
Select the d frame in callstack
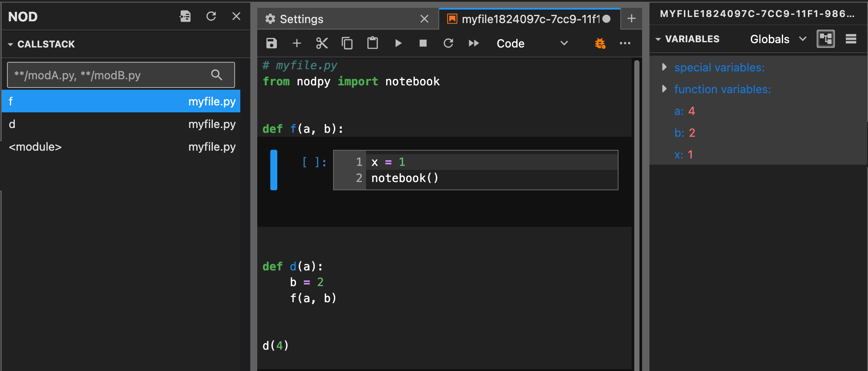121,124
